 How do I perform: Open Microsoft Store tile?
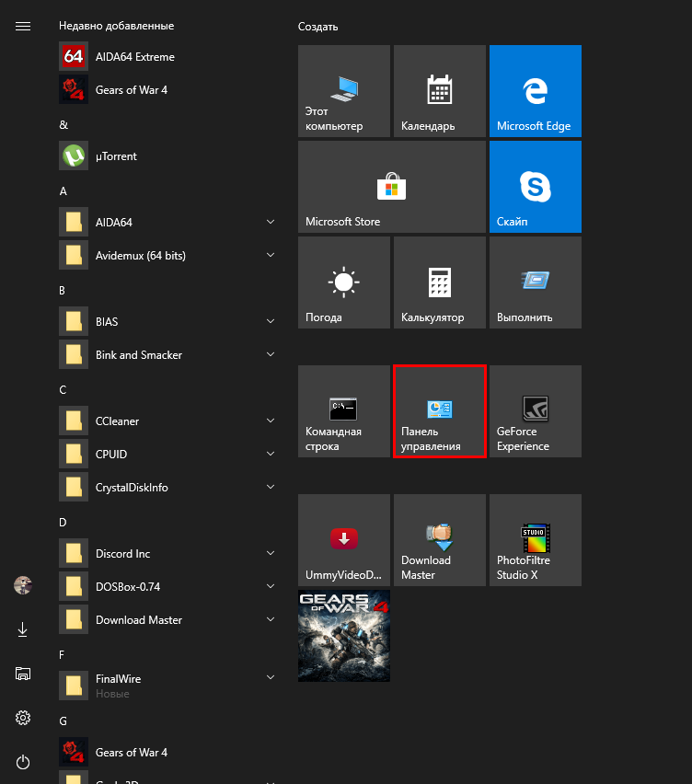coord(392,187)
